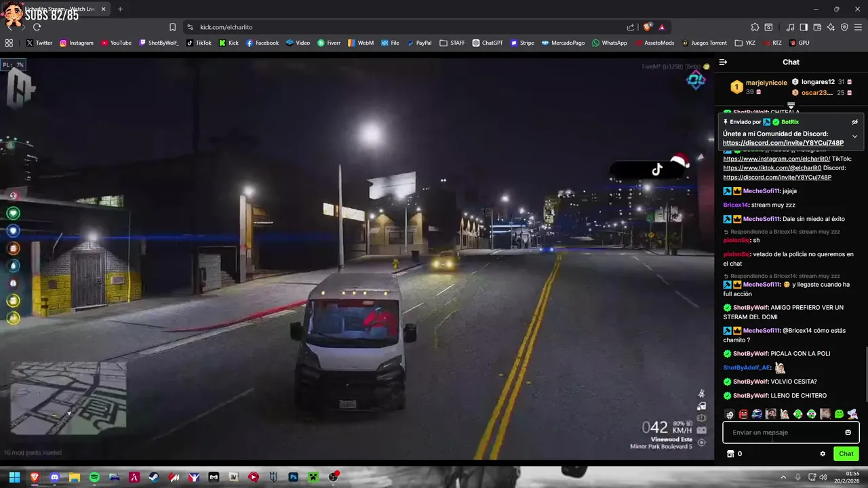
Task: Click the username Bricex14 in chat
Action: tap(736, 205)
